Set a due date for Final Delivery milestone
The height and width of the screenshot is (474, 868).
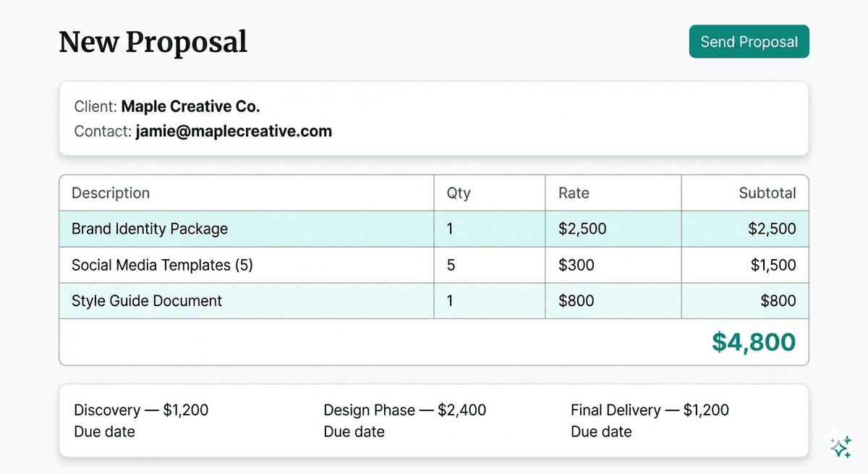pyautogui.click(x=601, y=432)
